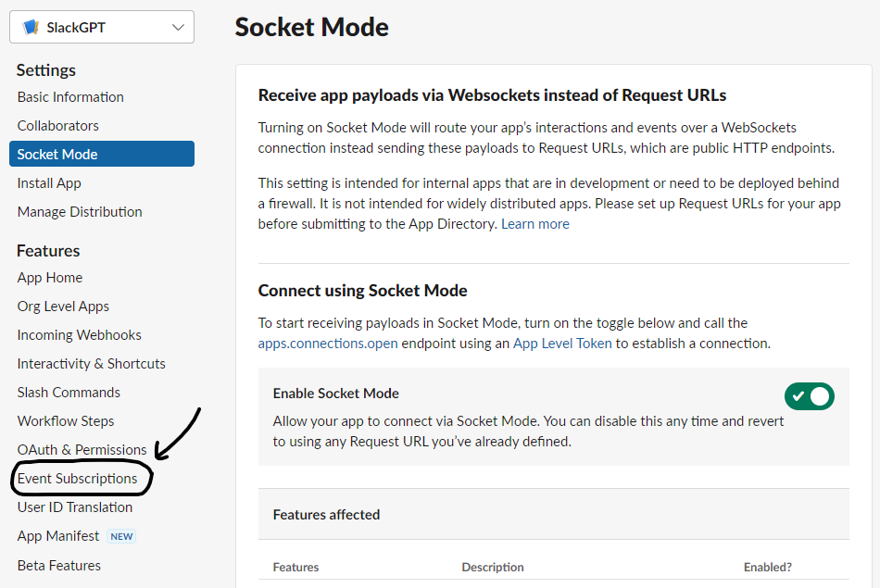Open Slash Commands page
This screenshot has height=588, width=880.
[x=69, y=393]
